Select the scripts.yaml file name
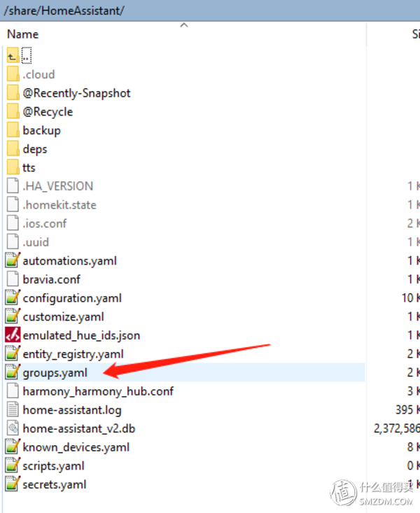420x513 pixels. 54,466
